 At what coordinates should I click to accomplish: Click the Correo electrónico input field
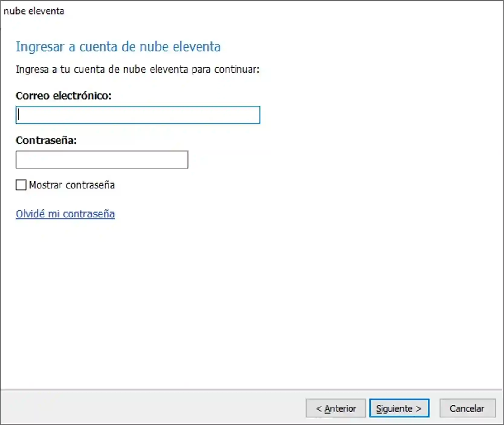click(x=138, y=115)
